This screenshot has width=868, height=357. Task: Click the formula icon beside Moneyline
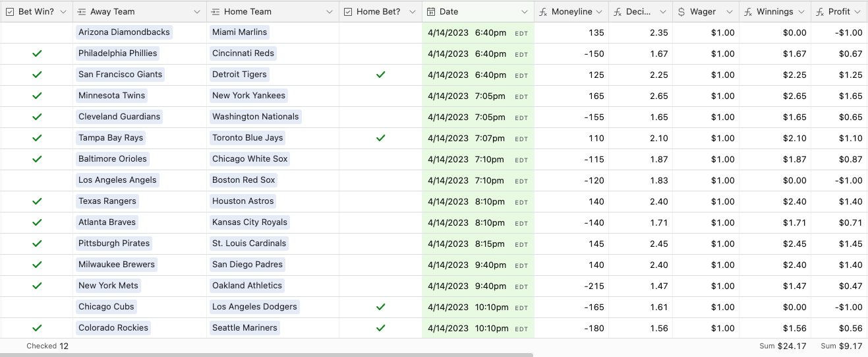[543, 12]
